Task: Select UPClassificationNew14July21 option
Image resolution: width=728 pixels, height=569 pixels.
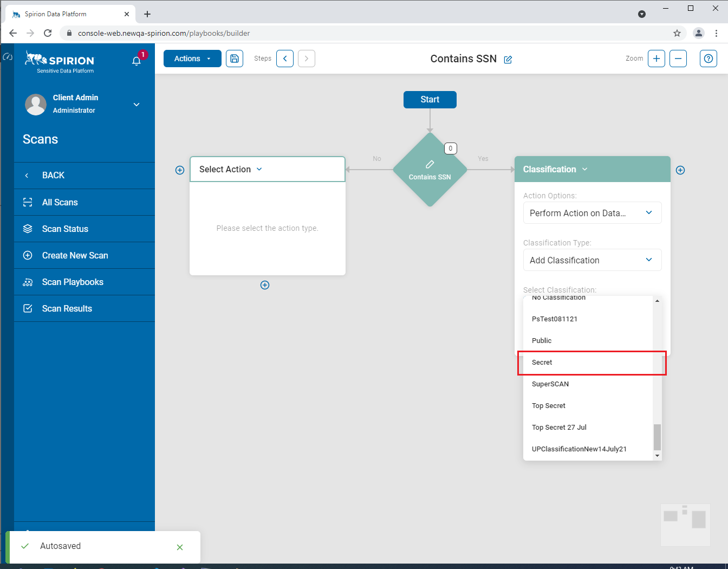Action: click(x=588, y=449)
